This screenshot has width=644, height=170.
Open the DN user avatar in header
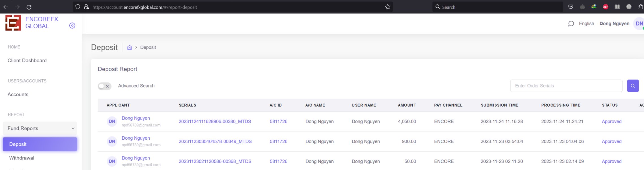tap(639, 24)
